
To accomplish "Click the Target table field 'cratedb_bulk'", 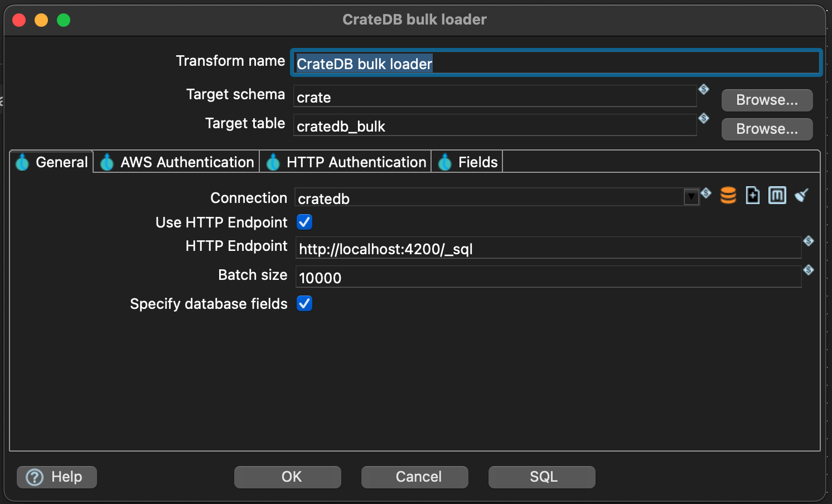I will pyautogui.click(x=495, y=125).
